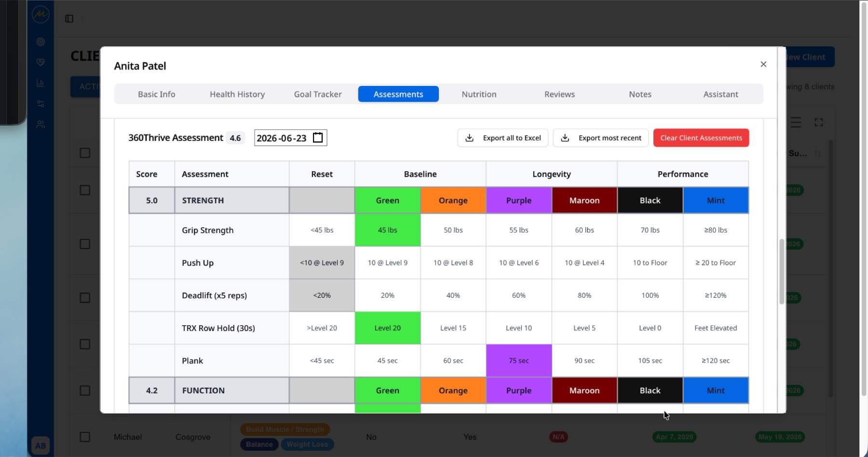Toggle the sidebar panel icon
868x457 pixels.
coord(69,19)
